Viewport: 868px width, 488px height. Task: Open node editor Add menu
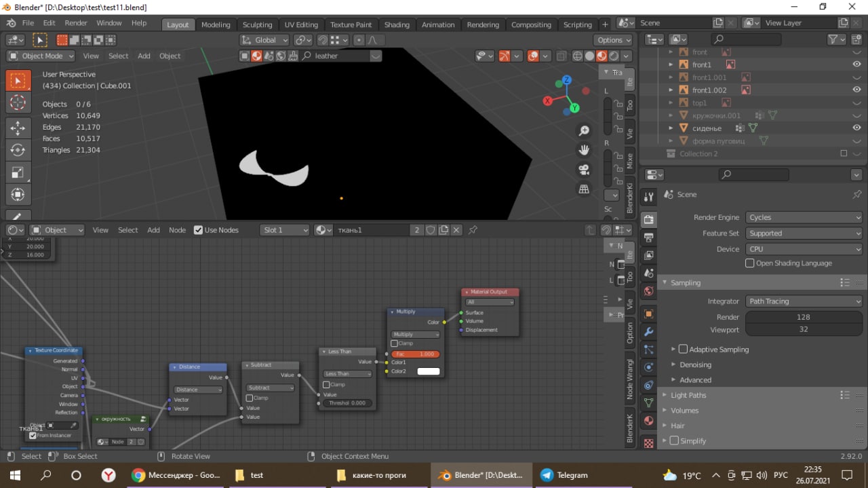pyautogui.click(x=154, y=230)
